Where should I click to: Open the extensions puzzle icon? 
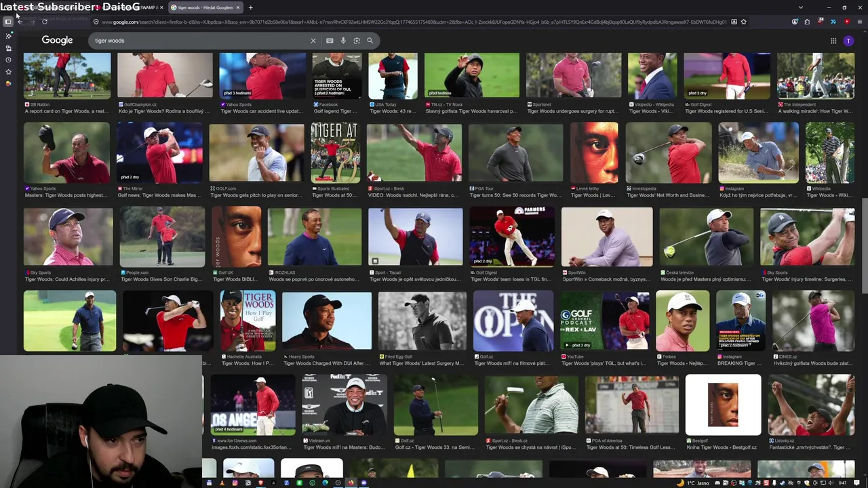pyautogui.click(x=807, y=22)
